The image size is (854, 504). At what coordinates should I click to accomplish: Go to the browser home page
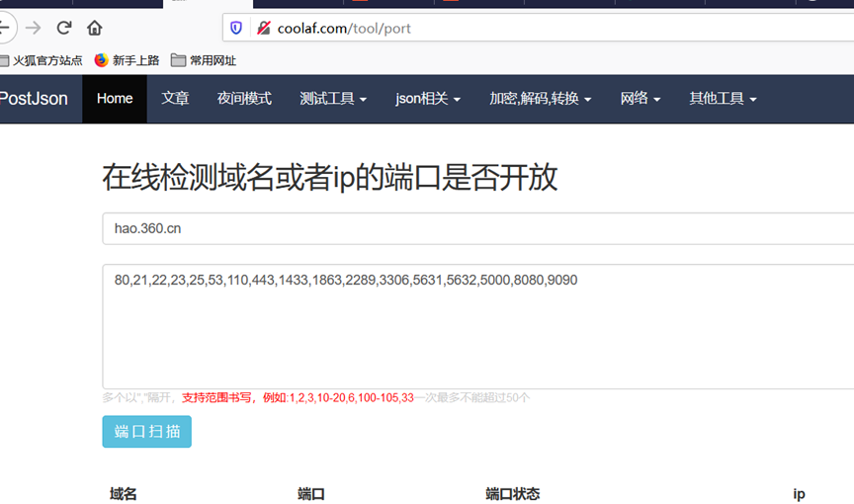[94, 28]
